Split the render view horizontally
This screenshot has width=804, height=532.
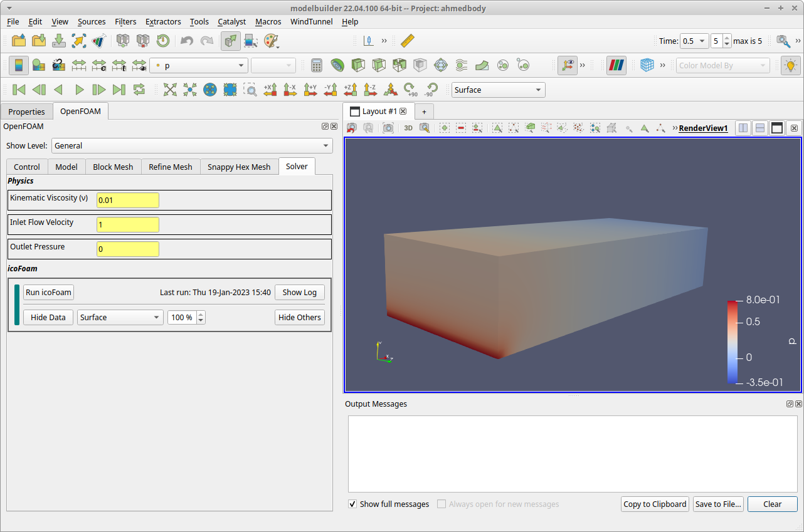[743, 128]
